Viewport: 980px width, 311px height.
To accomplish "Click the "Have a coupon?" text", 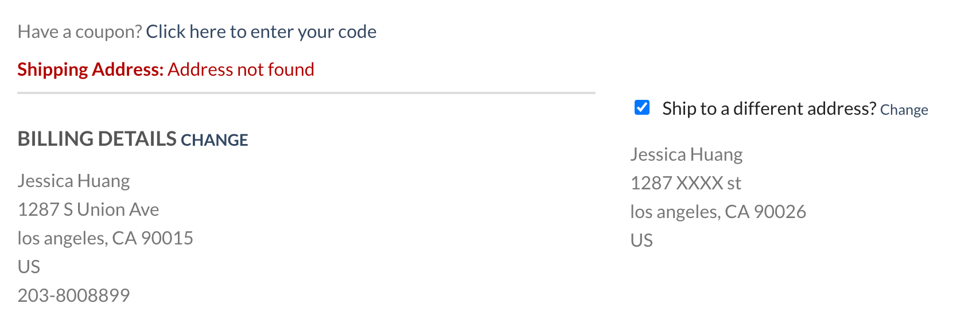I will [x=80, y=32].
